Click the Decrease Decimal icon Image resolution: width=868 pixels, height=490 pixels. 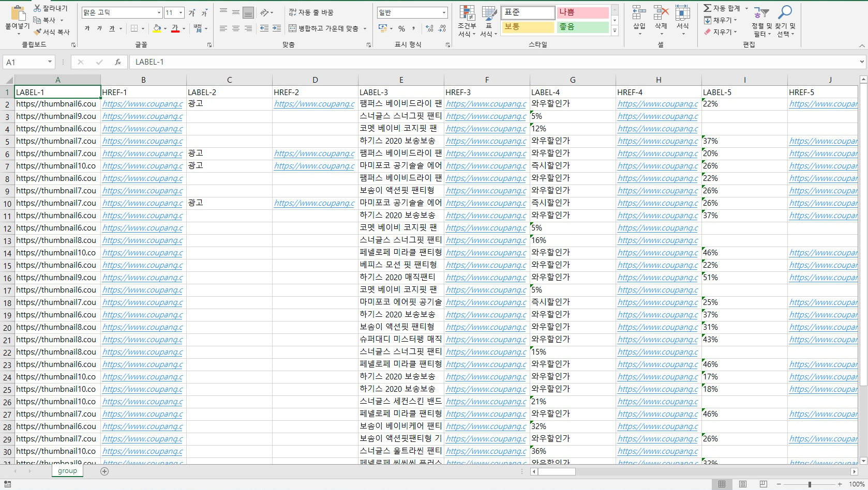pos(442,28)
